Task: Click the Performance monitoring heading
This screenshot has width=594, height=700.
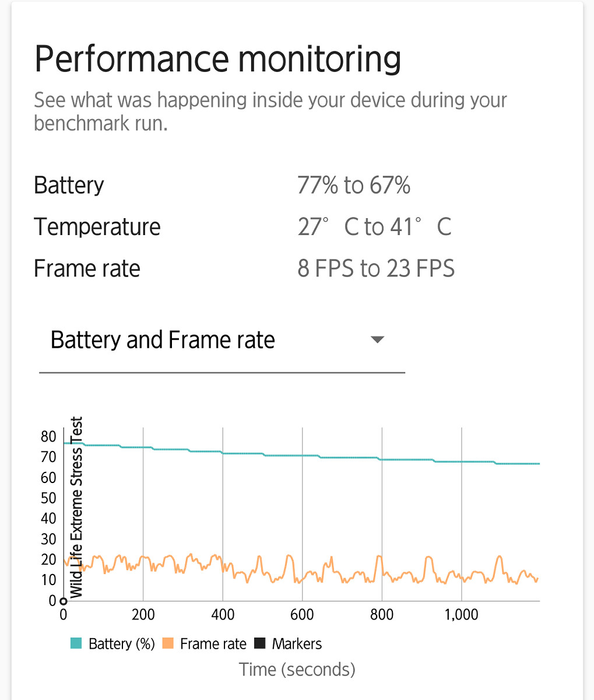Action: coord(217,59)
